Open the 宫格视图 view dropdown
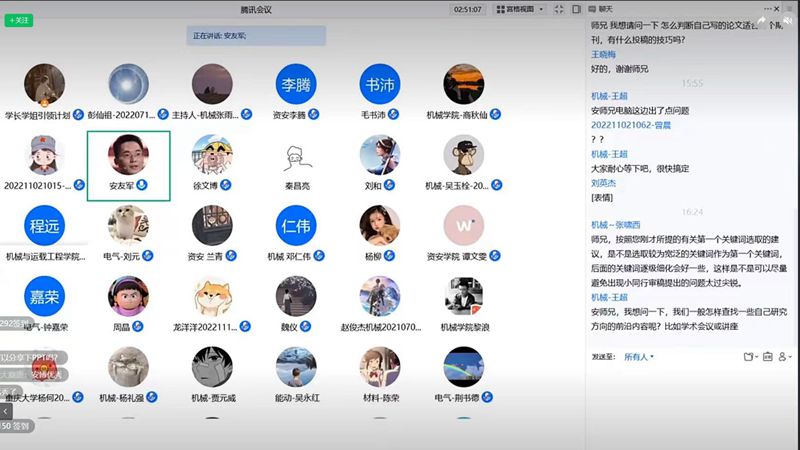The width and height of the screenshot is (800, 450). pyautogui.click(x=520, y=9)
